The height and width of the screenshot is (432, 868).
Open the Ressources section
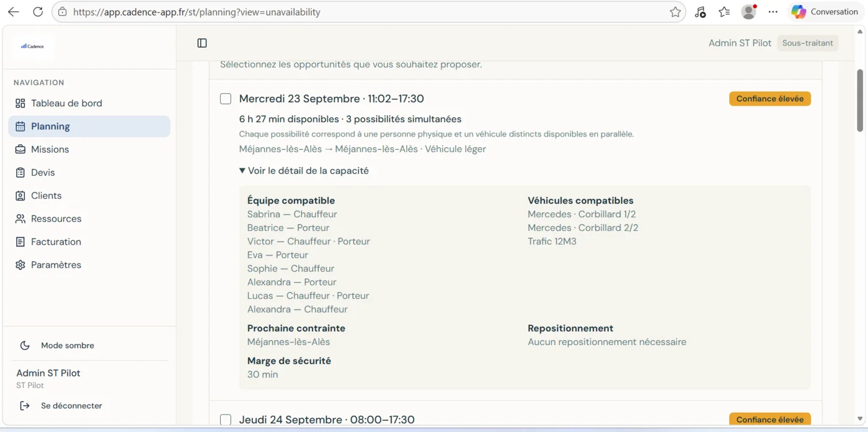click(89, 218)
